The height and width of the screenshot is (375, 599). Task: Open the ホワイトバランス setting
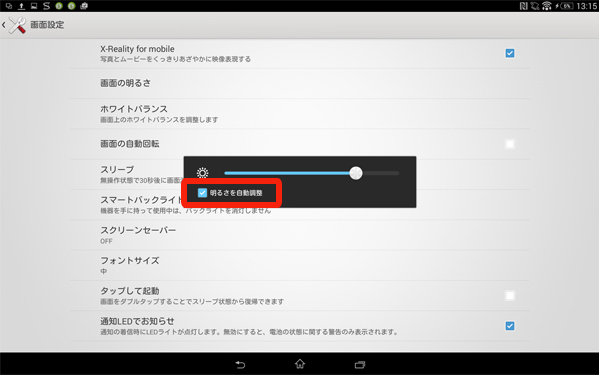[x=300, y=114]
